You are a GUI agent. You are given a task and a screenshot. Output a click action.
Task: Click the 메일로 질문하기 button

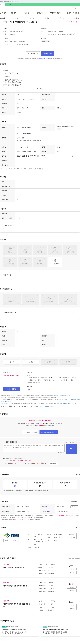coord(53,463)
